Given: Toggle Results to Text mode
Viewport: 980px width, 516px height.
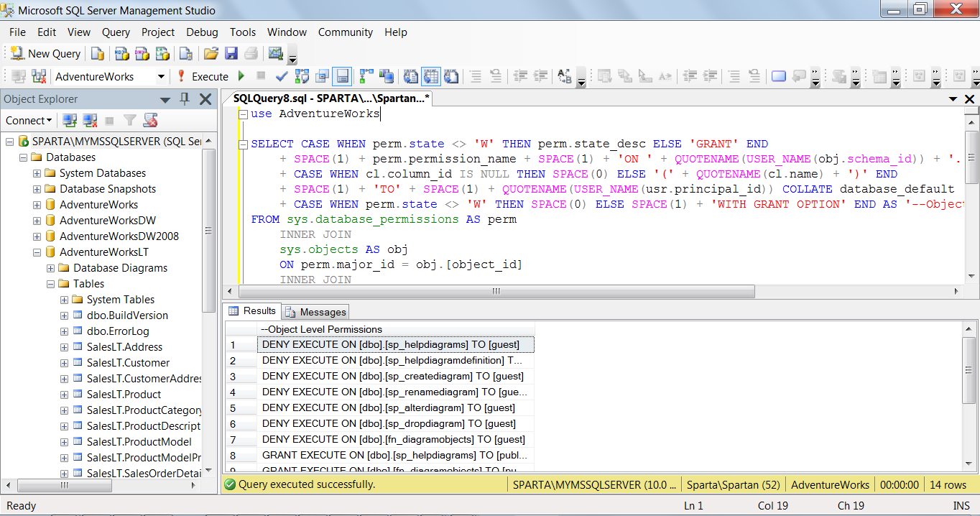Looking at the screenshot, I should point(411,76).
